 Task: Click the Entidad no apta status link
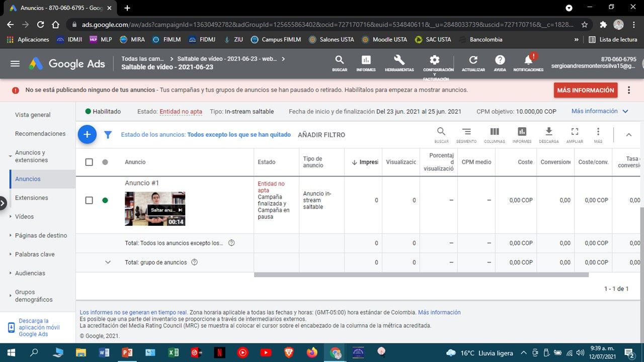[x=181, y=112]
